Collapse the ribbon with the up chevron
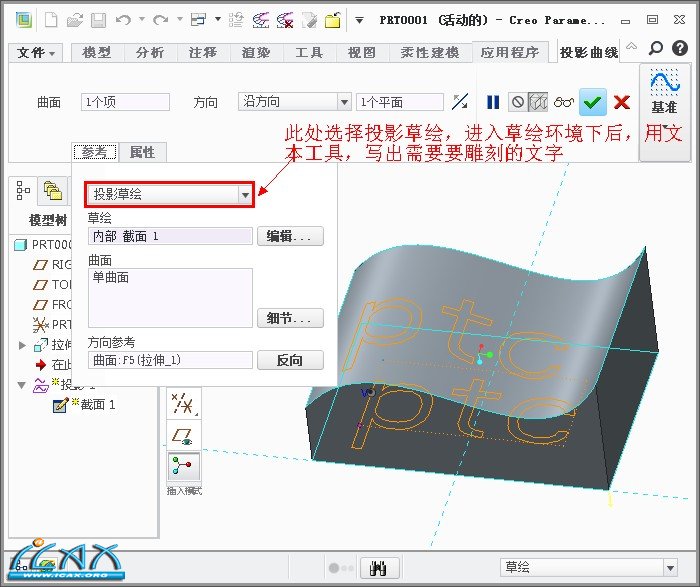This screenshot has width=700, height=587. pyautogui.click(x=631, y=46)
